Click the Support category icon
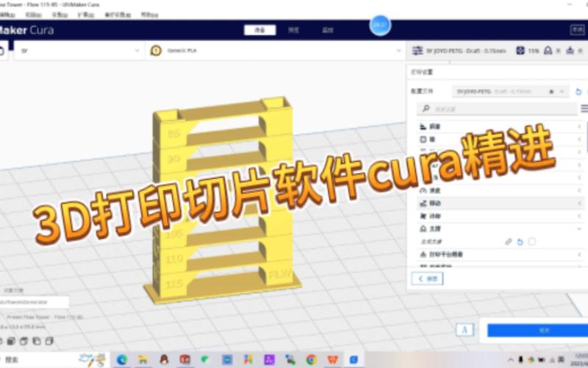This screenshot has width=588, height=368. (x=423, y=229)
